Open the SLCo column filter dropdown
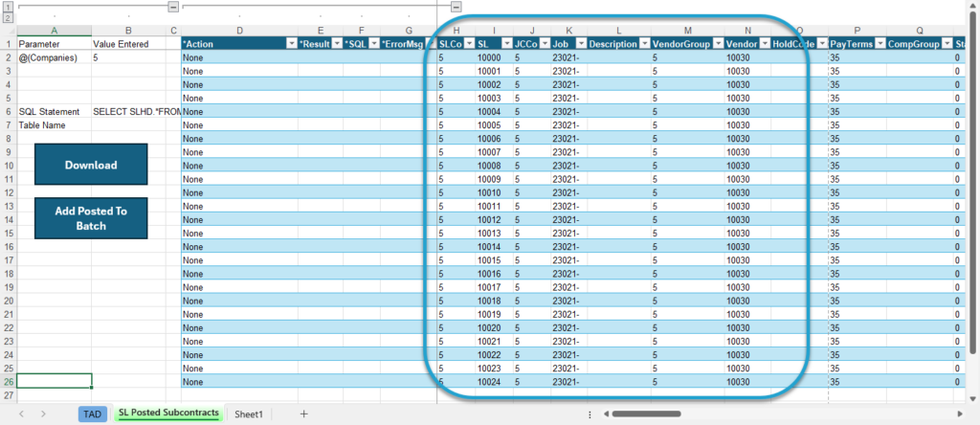The height and width of the screenshot is (425, 980). point(469,43)
